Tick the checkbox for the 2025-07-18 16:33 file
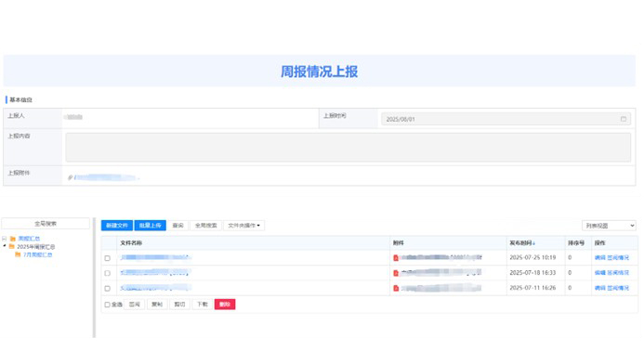 tap(108, 273)
